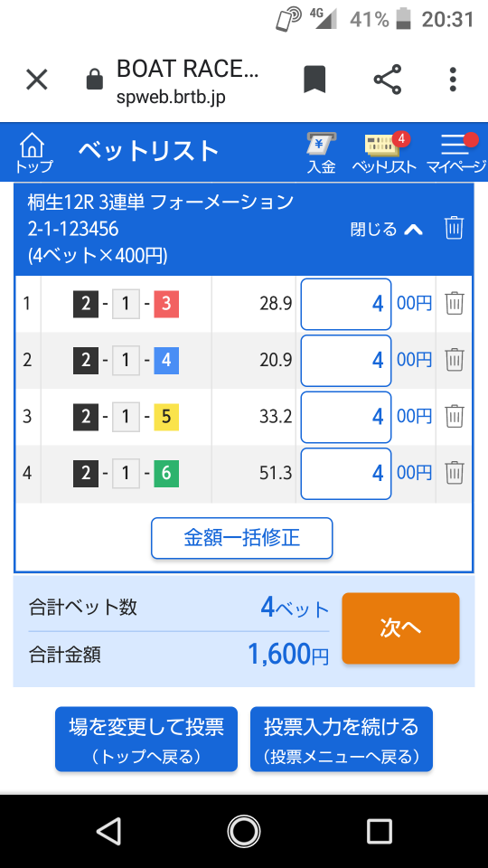Viewport: 488px width, 868px height.
Task: Delete bet row 2-1-3 with trash icon
Action: click(455, 304)
